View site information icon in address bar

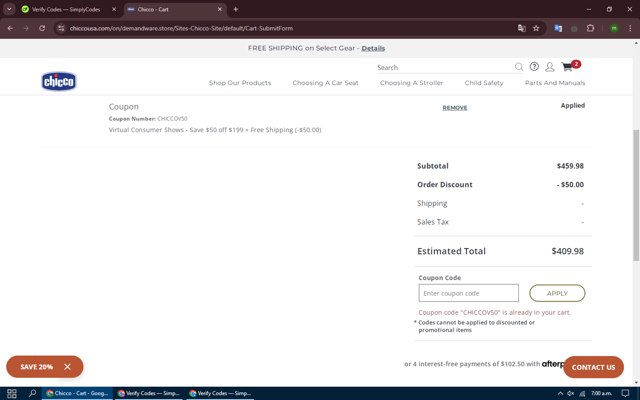61,28
